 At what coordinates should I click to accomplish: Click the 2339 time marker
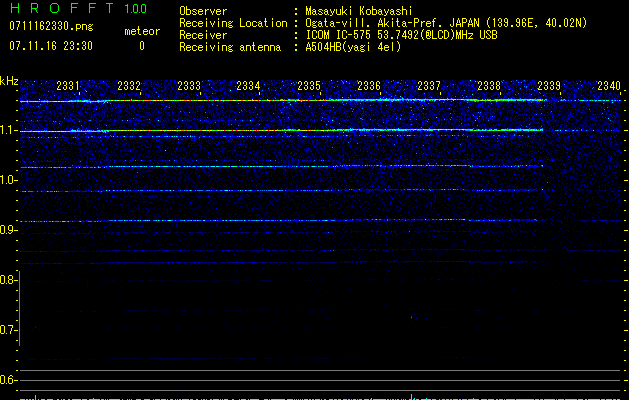549,86
